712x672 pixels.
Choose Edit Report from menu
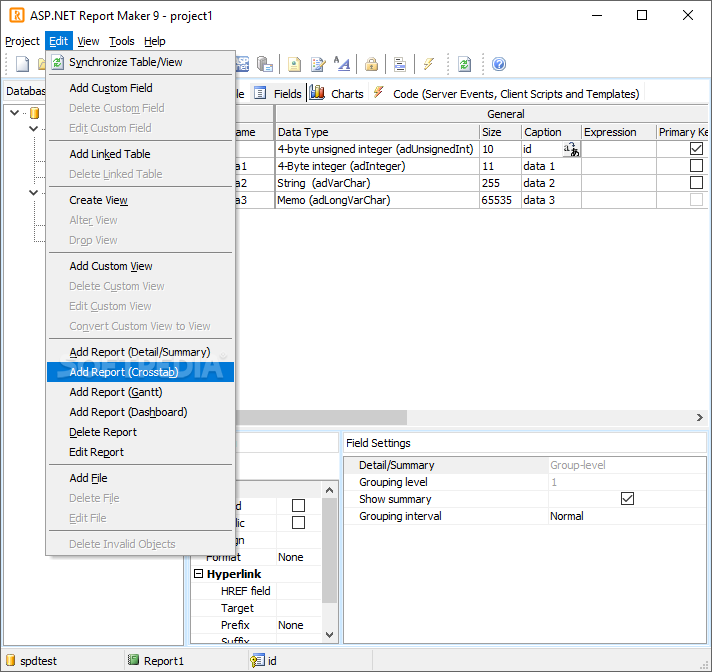140,452
